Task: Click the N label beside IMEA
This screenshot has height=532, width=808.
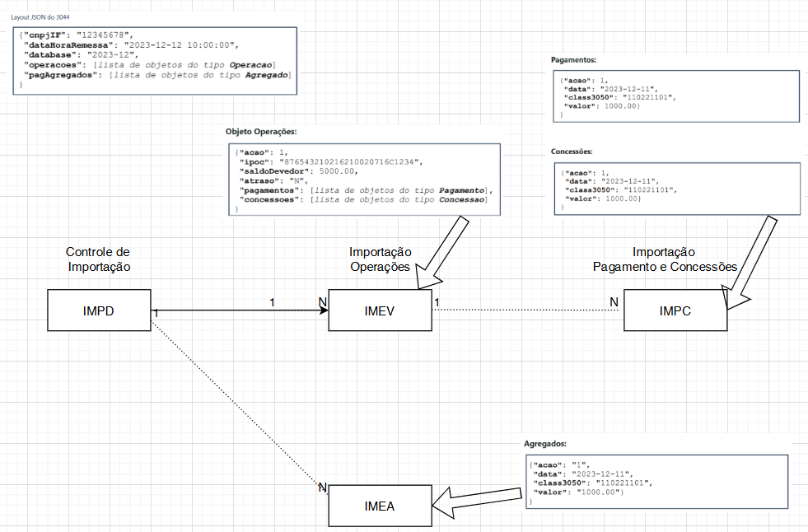Action: pyautogui.click(x=323, y=487)
